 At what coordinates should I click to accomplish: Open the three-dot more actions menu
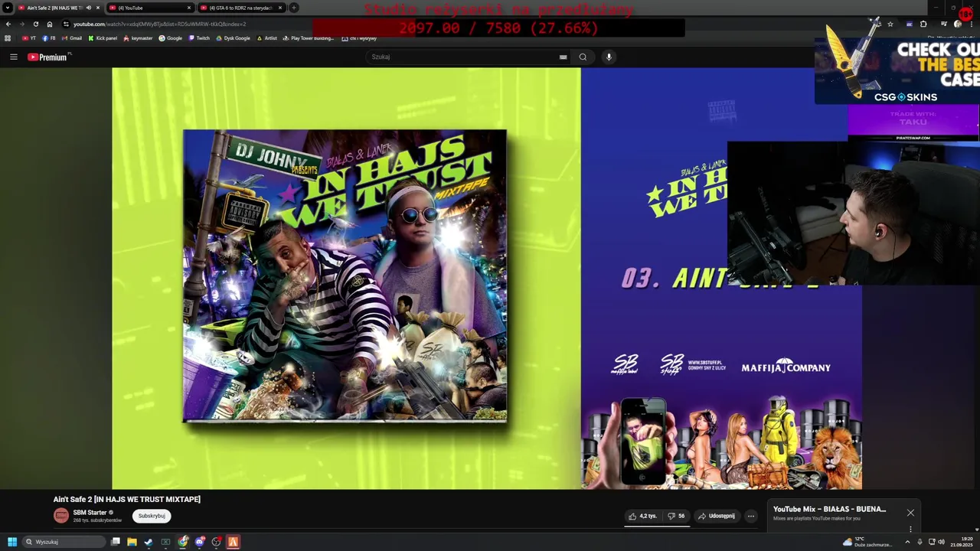(751, 516)
